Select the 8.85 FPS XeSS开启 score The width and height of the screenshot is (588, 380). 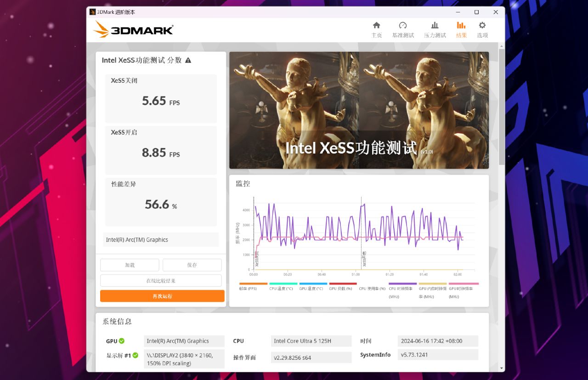161,153
